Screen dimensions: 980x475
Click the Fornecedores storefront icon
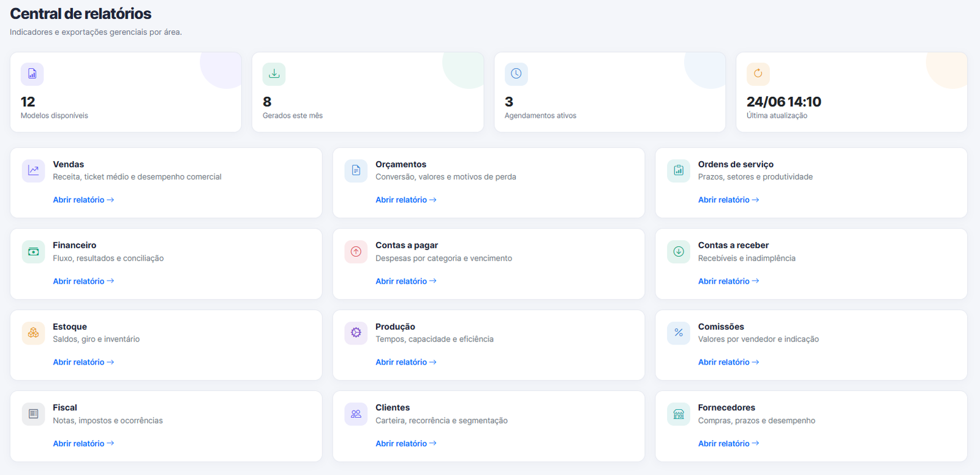coord(679,414)
